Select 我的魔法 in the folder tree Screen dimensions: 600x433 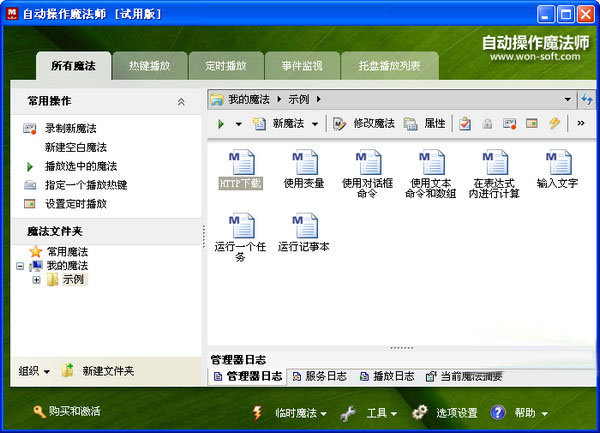(67, 265)
